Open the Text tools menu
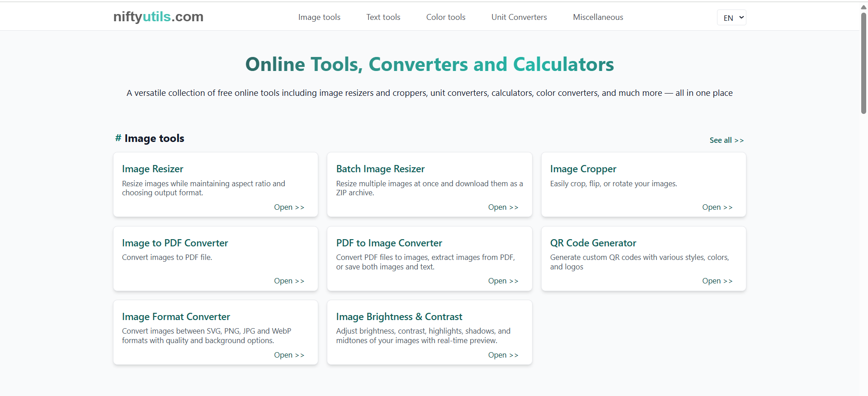This screenshot has width=868, height=396. pos(383,17)
